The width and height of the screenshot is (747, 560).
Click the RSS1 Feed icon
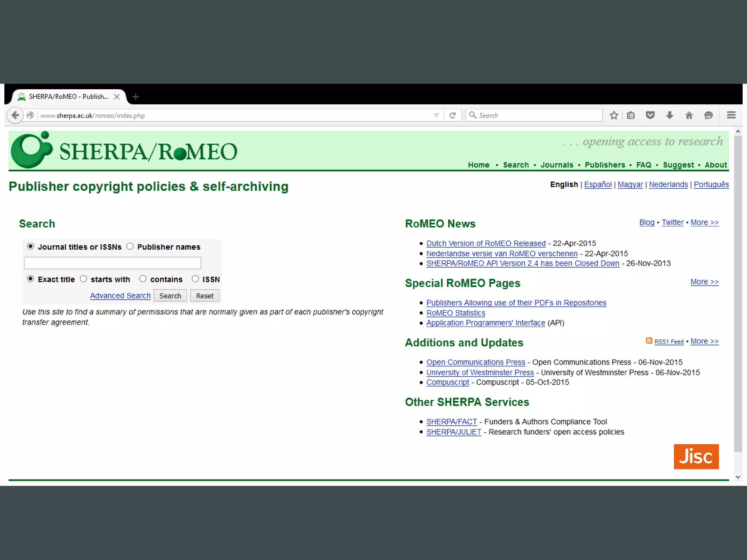pos(649,341)
